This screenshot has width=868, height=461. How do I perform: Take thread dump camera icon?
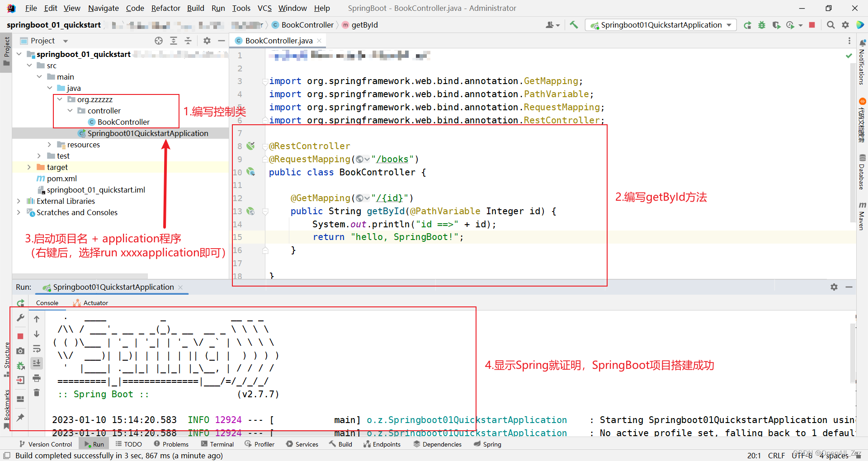click(20, 351)
